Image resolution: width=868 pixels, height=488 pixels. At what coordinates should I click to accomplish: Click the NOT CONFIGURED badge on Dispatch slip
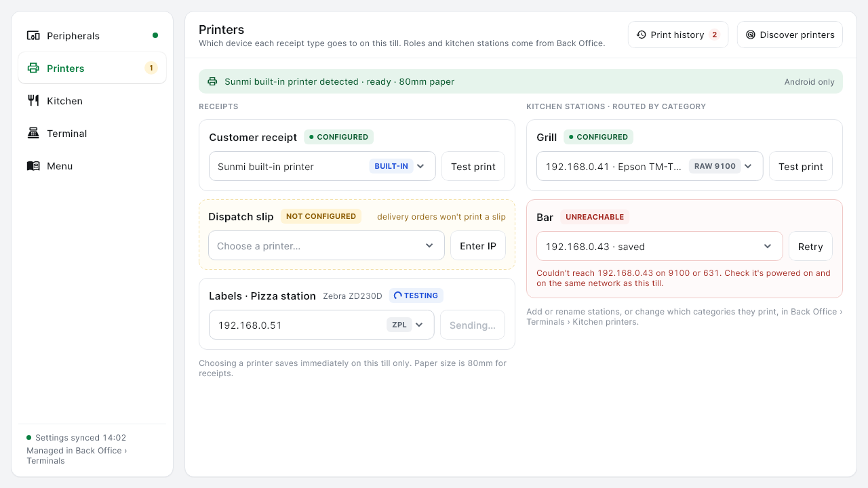(321, 216)
